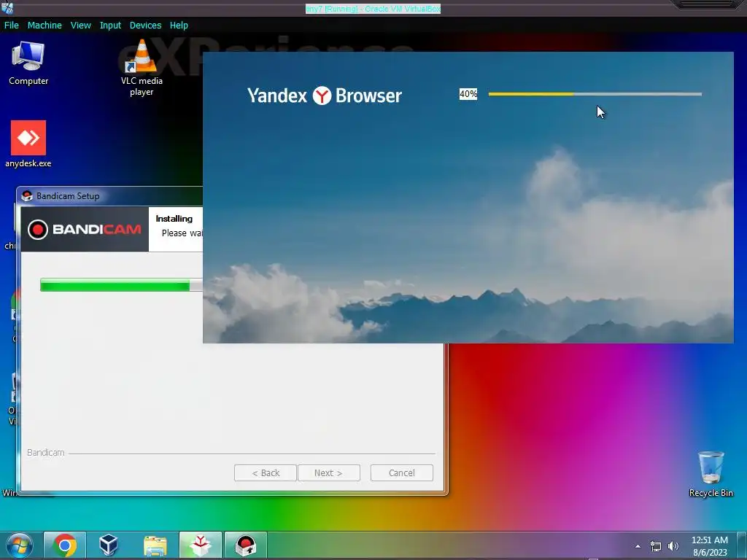The width and height of the screenshot is (747, 560).
Task: Click the Installing heading text
Action: [174, 219]
